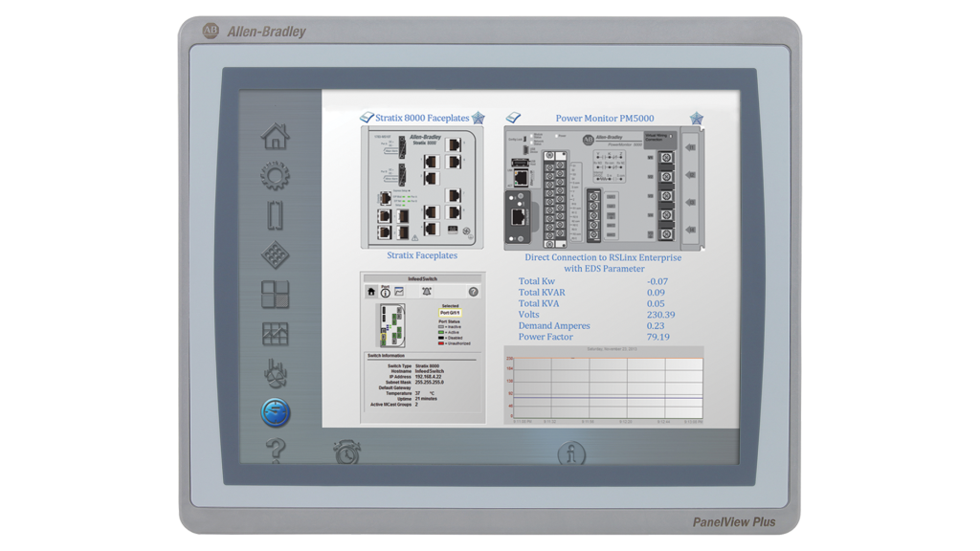Open the diamond keypad sidebar icon
The image size is (980, 551).
coord(275,254)
